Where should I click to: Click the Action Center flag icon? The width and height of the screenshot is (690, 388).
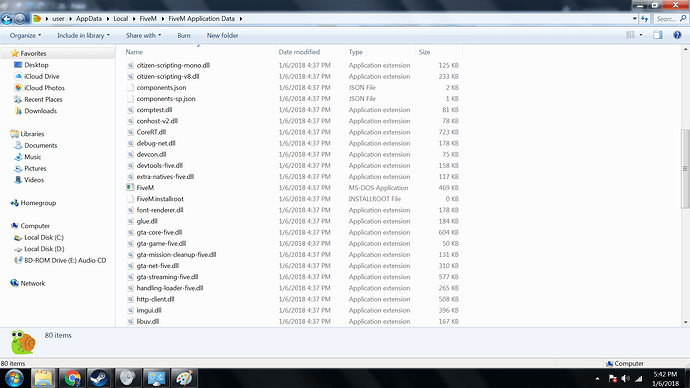[612, 378]
